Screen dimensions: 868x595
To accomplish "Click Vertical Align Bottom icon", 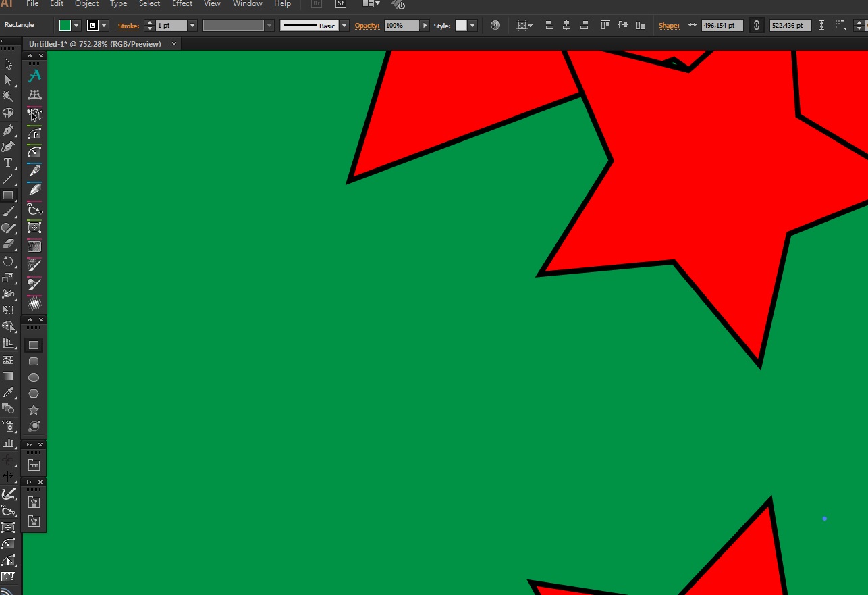I will (641, 25).
